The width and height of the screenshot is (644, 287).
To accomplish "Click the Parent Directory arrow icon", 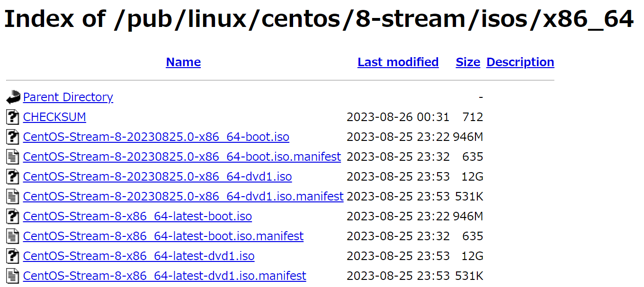I will coord(12,96).
